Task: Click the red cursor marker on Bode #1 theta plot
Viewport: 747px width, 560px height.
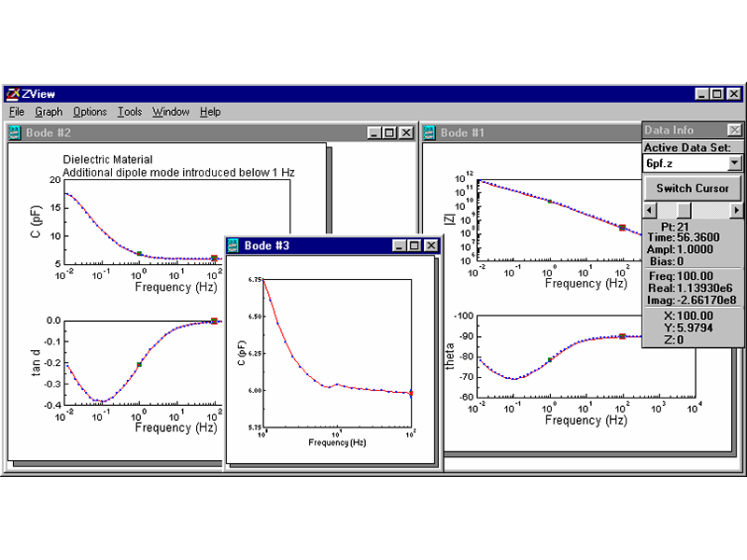Action: (622, 336)
